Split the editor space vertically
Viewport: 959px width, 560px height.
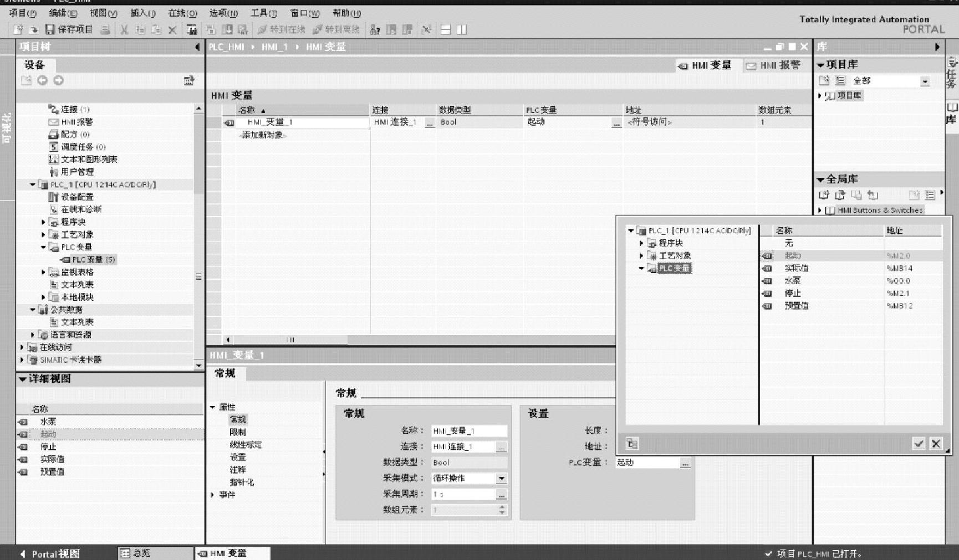(462, 29)
